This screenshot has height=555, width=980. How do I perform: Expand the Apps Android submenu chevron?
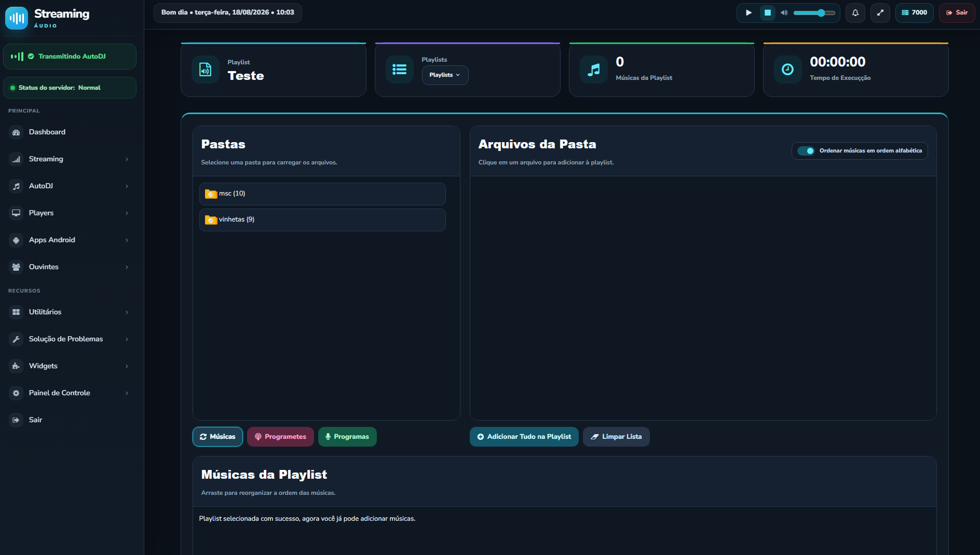click(x=127, y=240)
